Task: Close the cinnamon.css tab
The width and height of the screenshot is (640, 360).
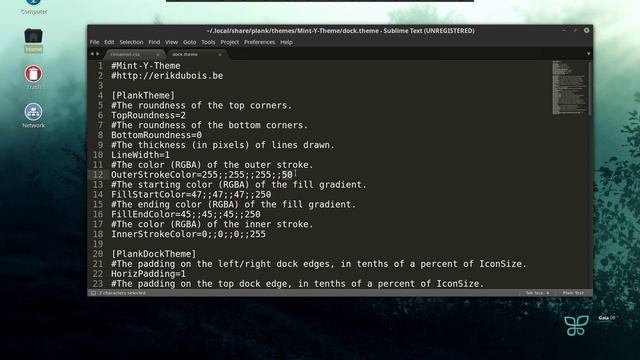Action: click(158, 54)
